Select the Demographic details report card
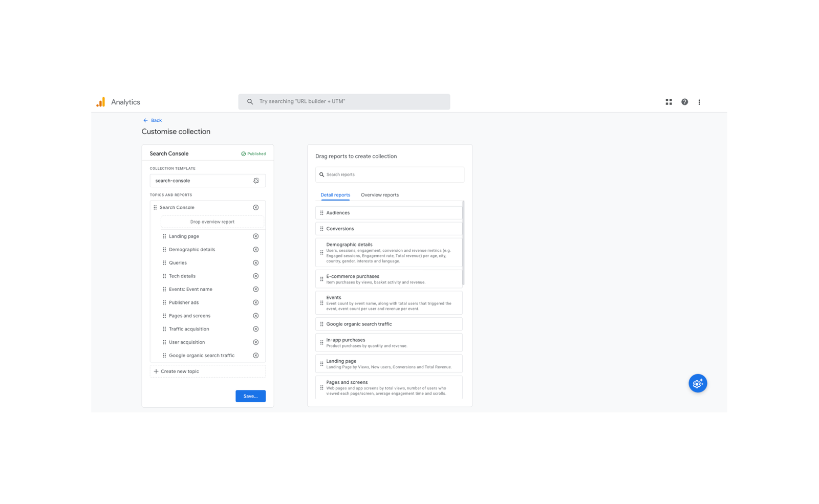Screen dimensions: 819x504 (x=389, y=252)
